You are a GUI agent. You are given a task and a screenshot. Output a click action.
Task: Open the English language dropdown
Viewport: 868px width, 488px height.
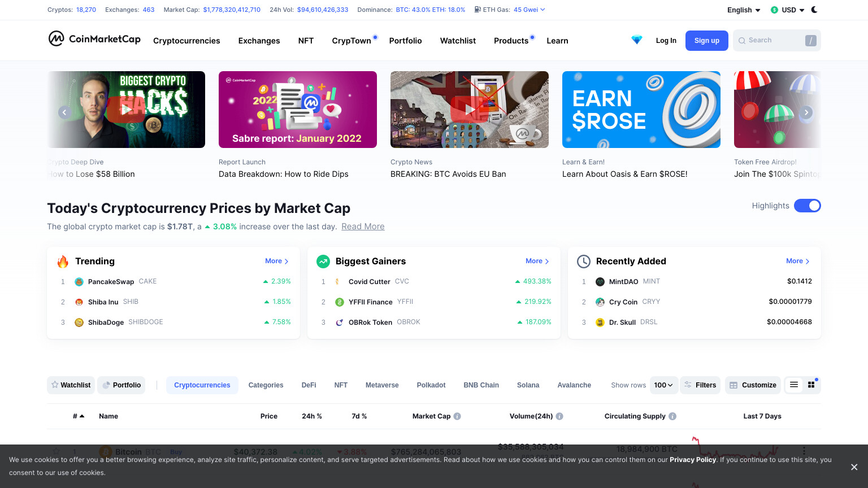pyautogui.click(x=744, y=10)
